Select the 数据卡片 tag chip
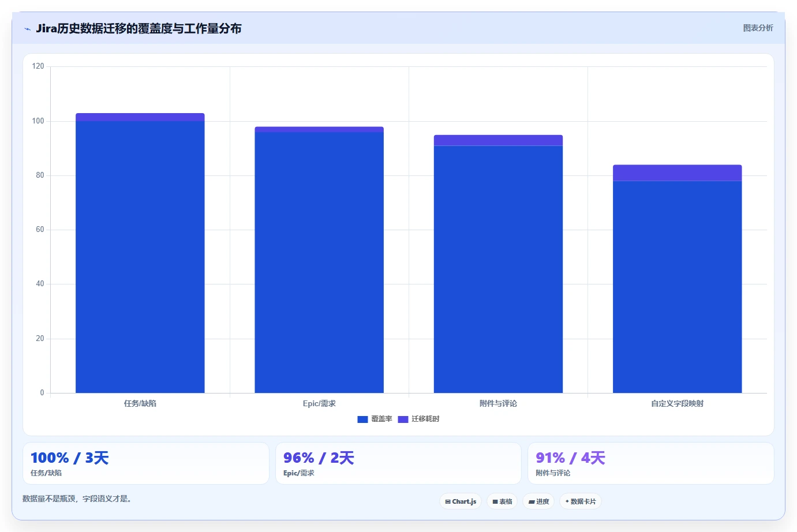The height and width of the screenshot is (532, 797). [x=581, y=501]
